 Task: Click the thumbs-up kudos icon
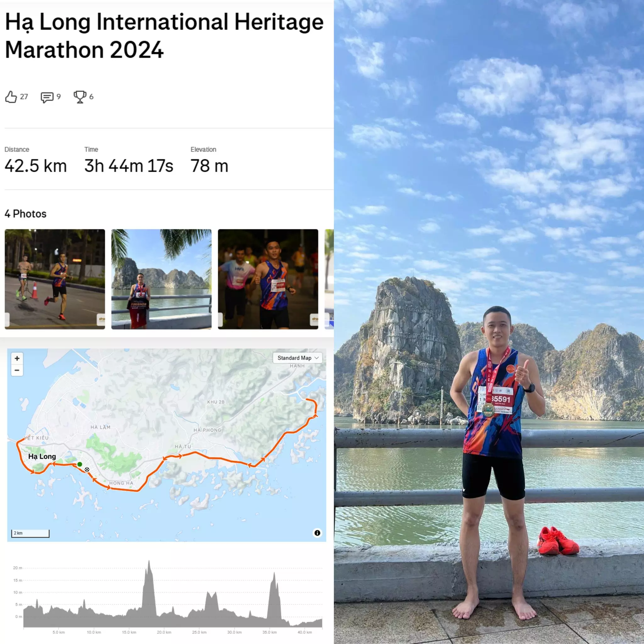click(11, 97)
